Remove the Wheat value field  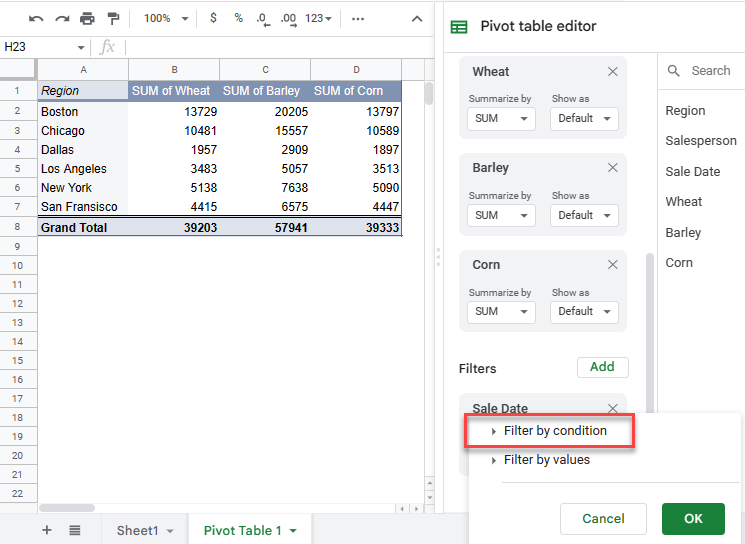tap(613, 72)
